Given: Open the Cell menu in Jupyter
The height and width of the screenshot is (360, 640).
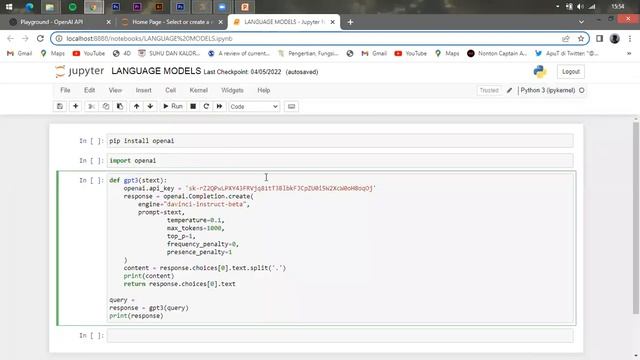Looking at the screenshot, I should [170, 90].
